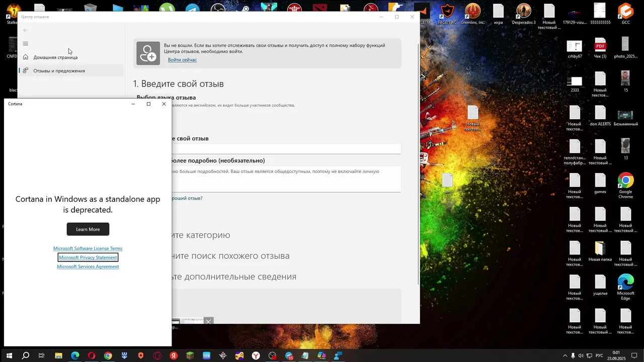Open Microsoft Privacy Statement link
Screen dimensions: 644x362
(88, 257)
